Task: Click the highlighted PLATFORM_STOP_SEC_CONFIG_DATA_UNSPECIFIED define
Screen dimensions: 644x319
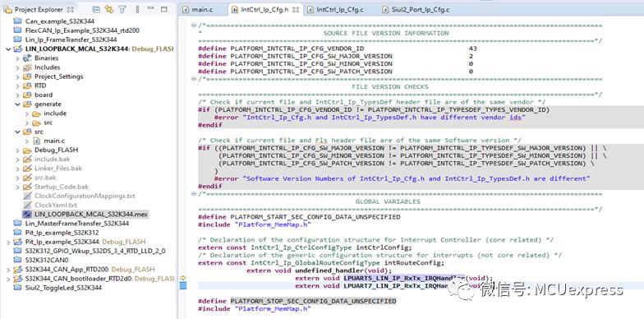Action: click(x=314, y=301)
